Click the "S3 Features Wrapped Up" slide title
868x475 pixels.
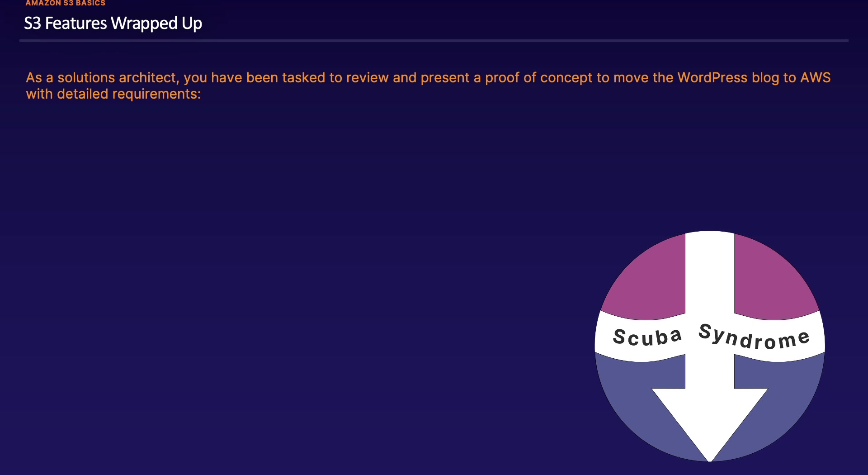[x=113, y=23]
